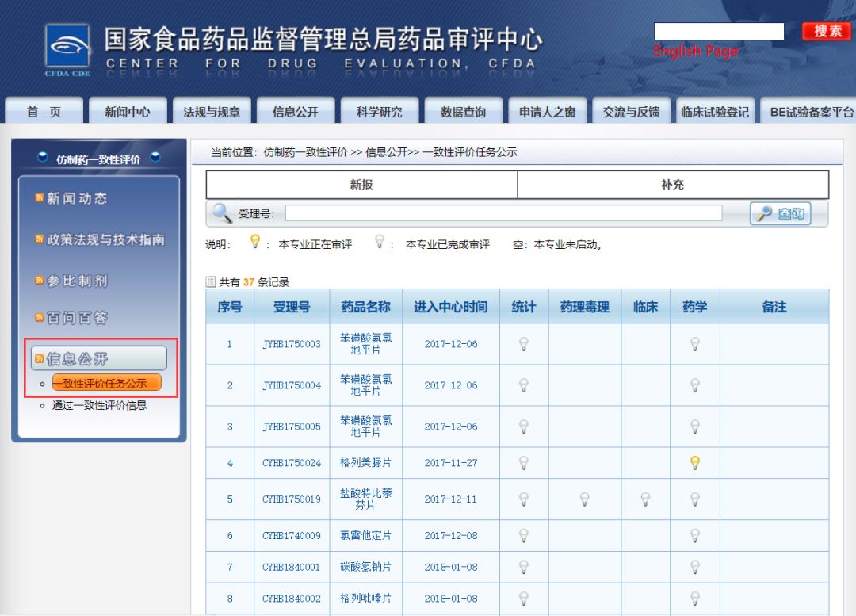Click the 药学 bulb for CYHB1840002

tap(695, 599)
